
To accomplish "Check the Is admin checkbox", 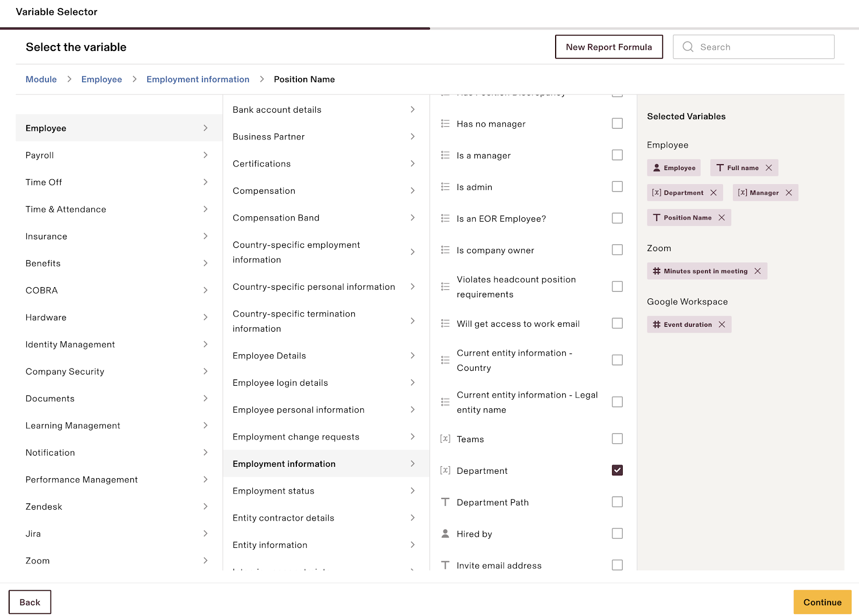I will tap(617, 187).
